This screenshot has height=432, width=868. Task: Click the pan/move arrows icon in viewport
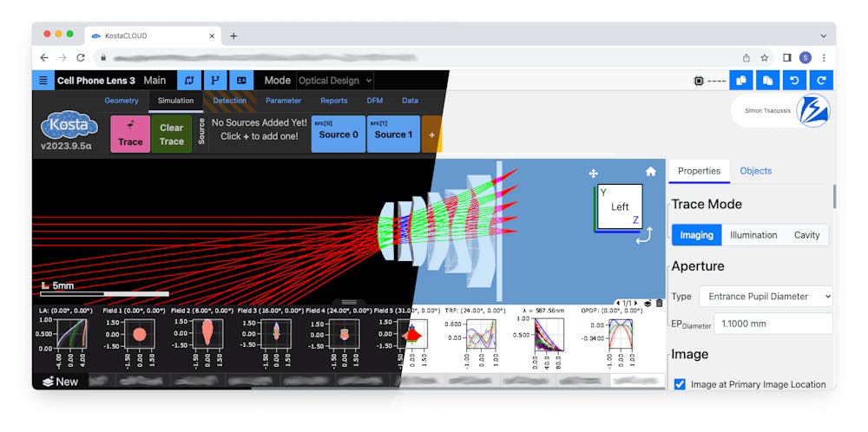(x=594, y=173)
